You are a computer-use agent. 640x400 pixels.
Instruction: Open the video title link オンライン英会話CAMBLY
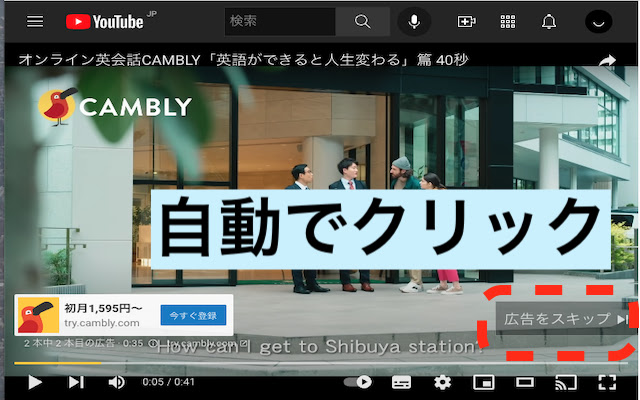(x=243, y=60)
